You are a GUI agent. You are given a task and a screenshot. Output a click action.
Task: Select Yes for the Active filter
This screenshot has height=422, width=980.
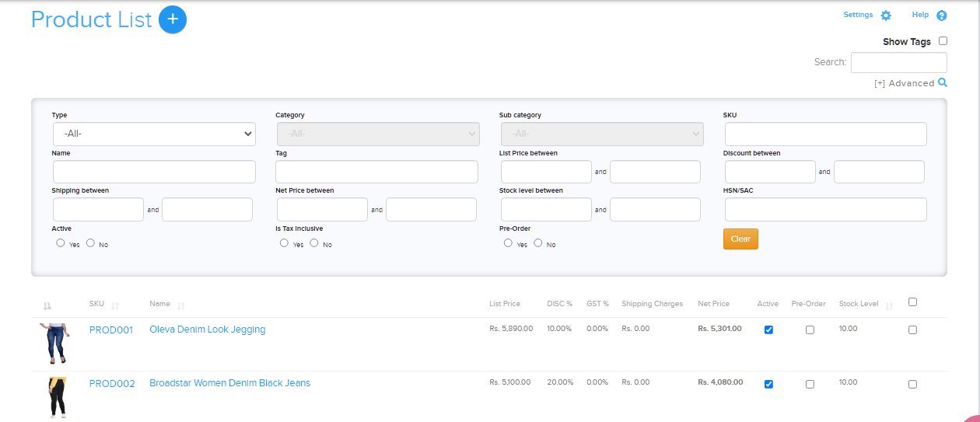61,242
